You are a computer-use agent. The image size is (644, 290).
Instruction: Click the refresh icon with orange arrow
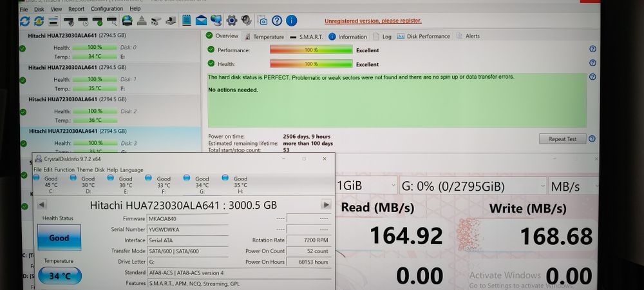click(x=39, y=21)
